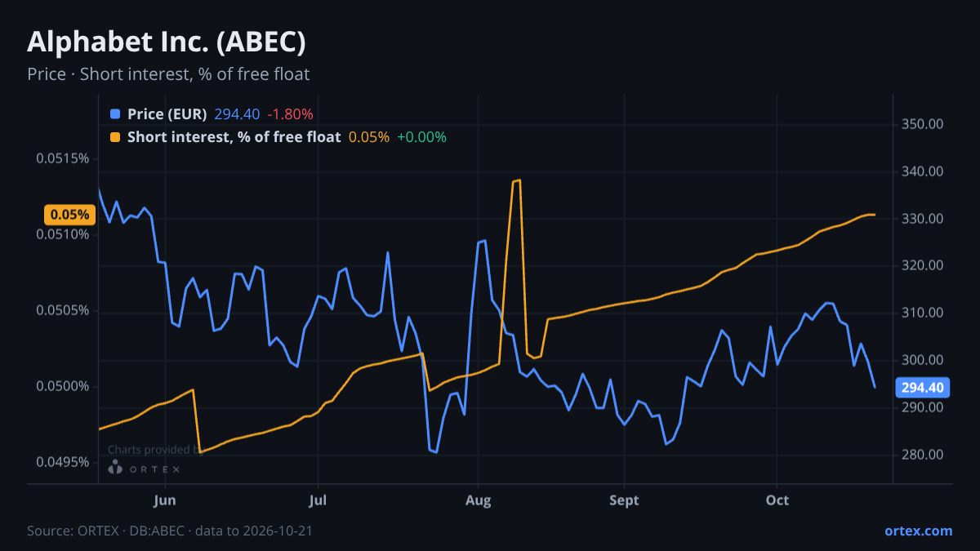This screenshot has height=551, width=980.
Task: Click the Jun label on time axis
Action: tap(165, 500)
